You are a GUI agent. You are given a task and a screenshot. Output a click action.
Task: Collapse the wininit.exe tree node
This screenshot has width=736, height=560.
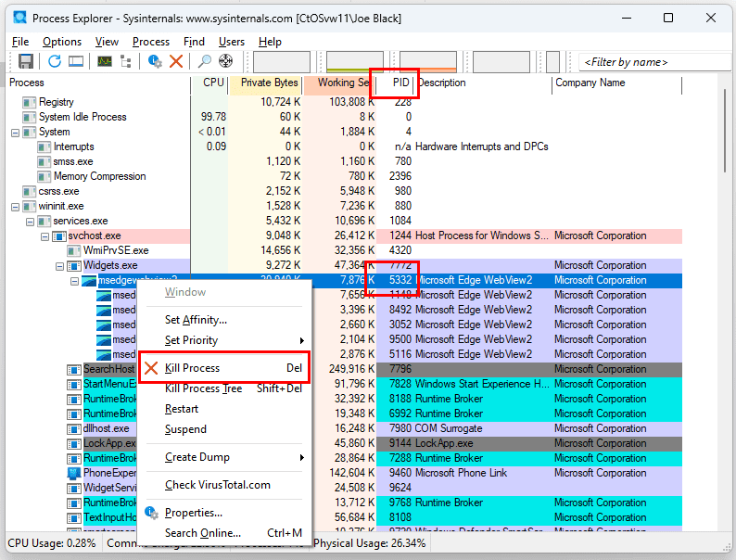pyautogui.click(x=15, y=207)
